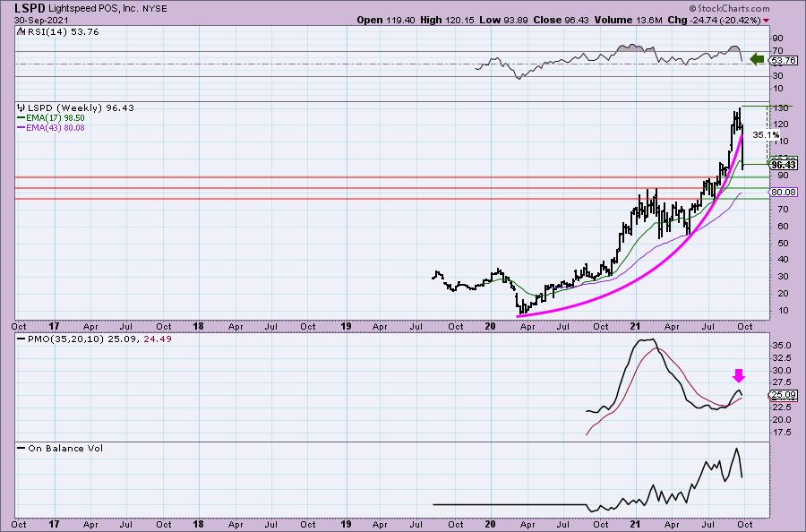The height and width of the screenshot is (532, 806).
Task: Click the 27.5 PMO axis label
Action: pyautogui.click(x=782, y=383)
